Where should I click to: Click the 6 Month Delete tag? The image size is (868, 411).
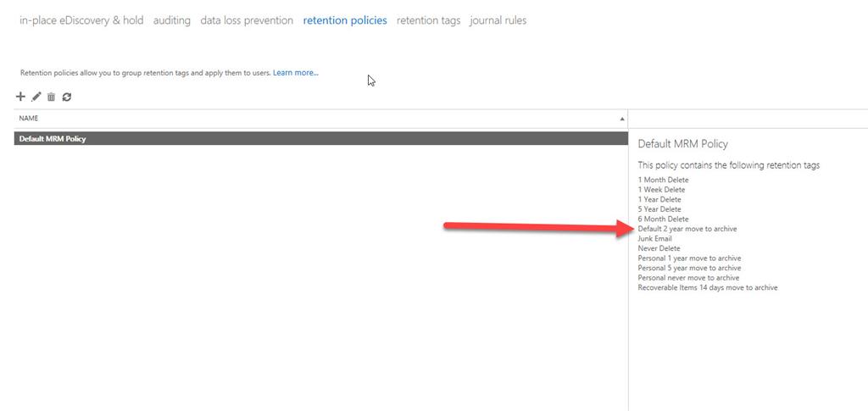point(663,219)
